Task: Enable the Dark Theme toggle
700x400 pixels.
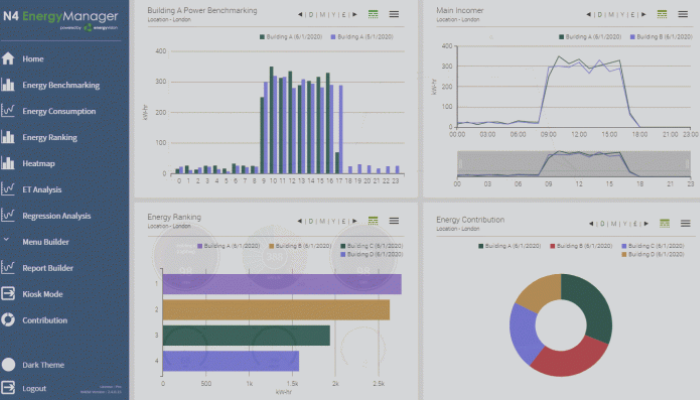Action: point(8,364)
